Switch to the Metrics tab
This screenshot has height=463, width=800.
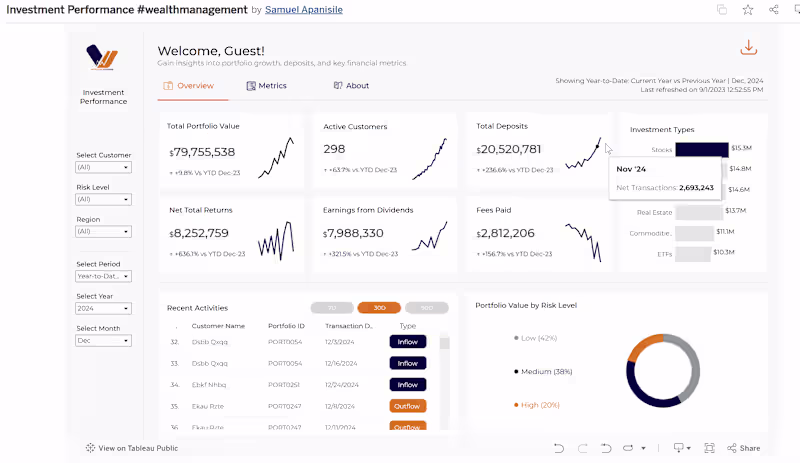pos(266,86)
